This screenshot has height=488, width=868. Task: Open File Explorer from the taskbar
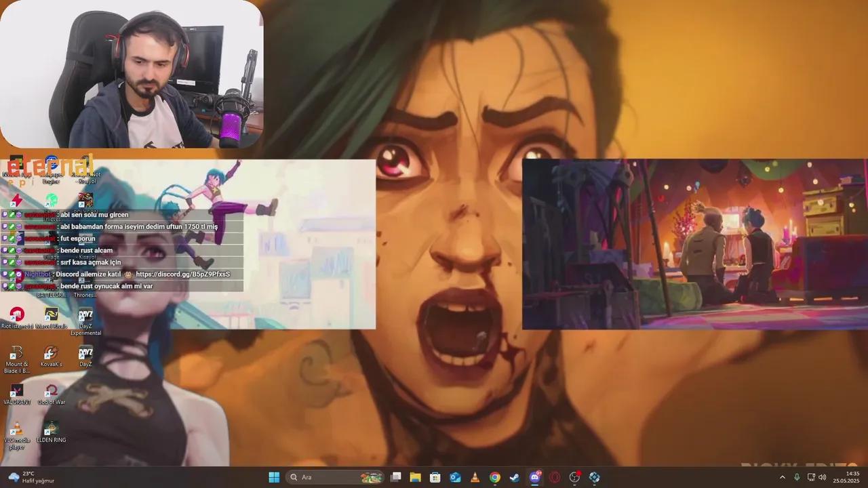pyautogui.click(x=415, y=477)
